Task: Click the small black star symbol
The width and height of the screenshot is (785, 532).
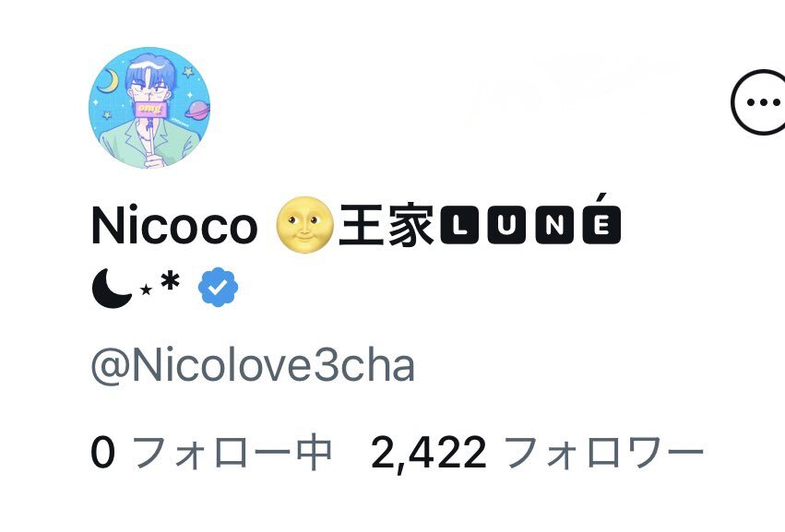Action: pyautogui.click(x=146, y=290)
